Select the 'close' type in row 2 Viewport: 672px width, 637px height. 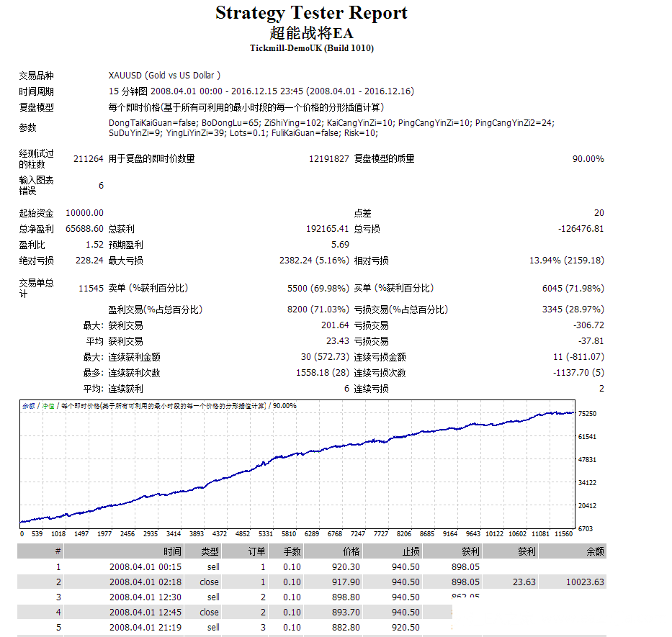[x=210, y=582]
